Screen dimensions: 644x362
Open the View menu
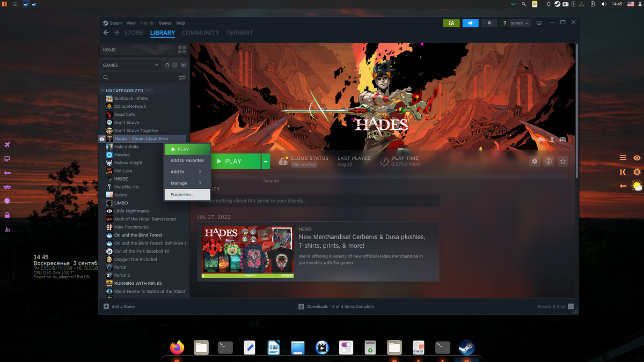pyautogui.click(x=131, y=23)
